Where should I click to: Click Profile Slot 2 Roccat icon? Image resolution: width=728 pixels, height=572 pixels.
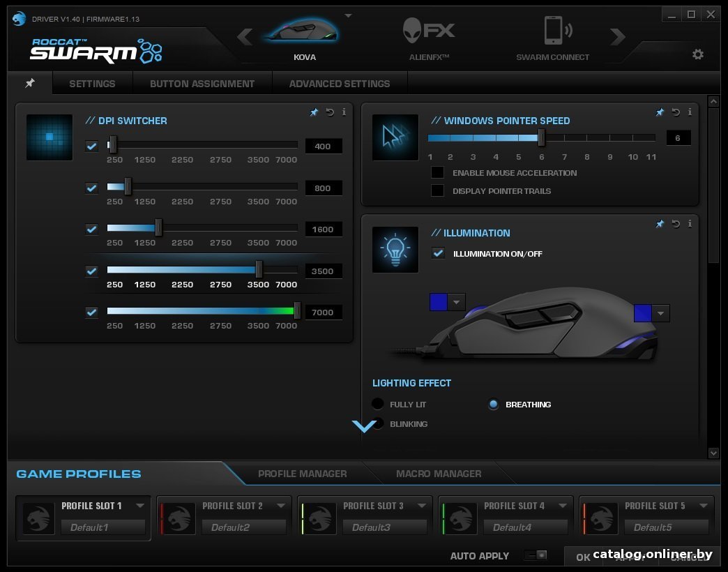[179, 518]
